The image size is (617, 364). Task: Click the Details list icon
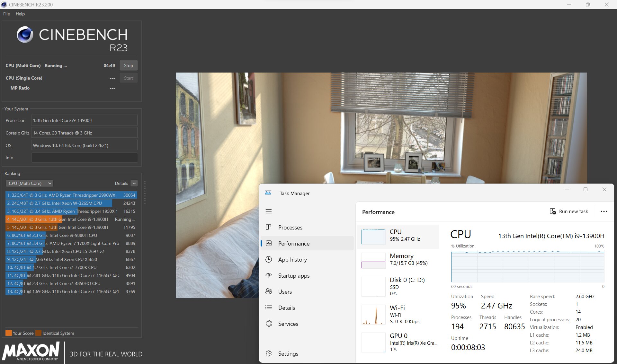pos(269,308)
